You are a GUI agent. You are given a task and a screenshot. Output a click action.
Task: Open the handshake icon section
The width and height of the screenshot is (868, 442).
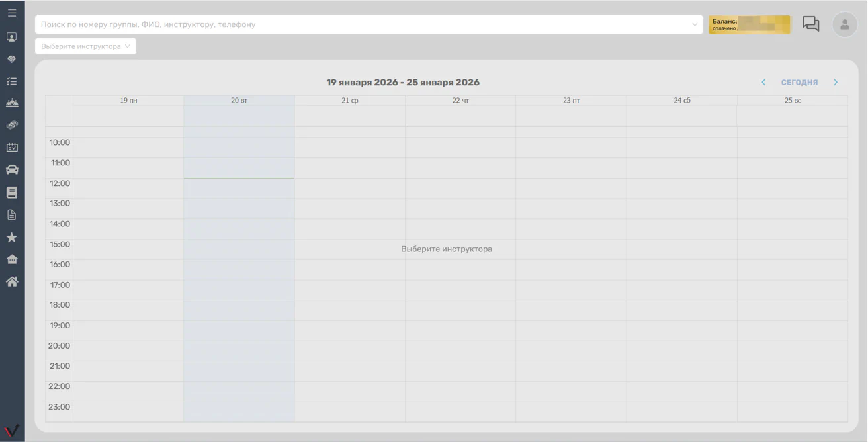point(12,59)
